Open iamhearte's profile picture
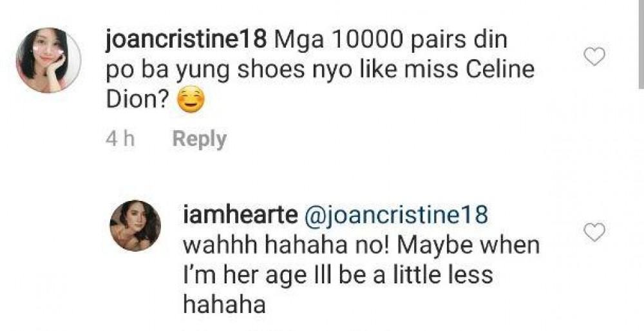The image size is (644, 331). click(135, 225)
